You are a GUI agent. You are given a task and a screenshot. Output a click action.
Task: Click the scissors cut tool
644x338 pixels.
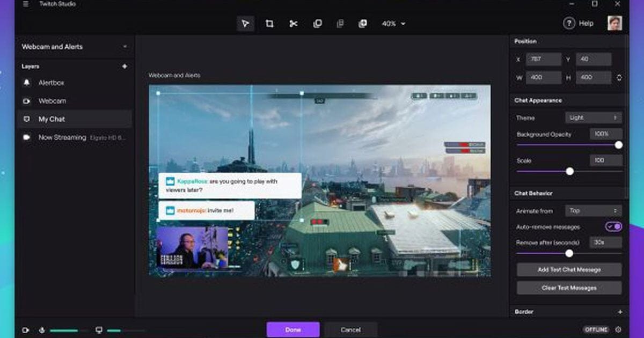tap(294, 24)
